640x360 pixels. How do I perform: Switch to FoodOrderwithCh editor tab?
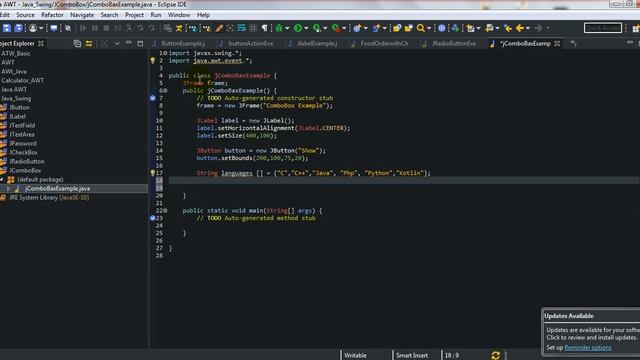pos(384,43)
